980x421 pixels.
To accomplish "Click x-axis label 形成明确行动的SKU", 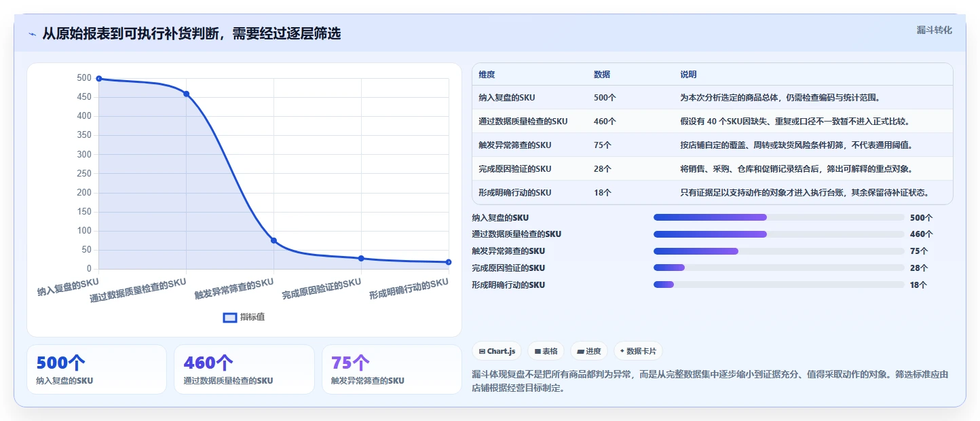I will [409, 289].
